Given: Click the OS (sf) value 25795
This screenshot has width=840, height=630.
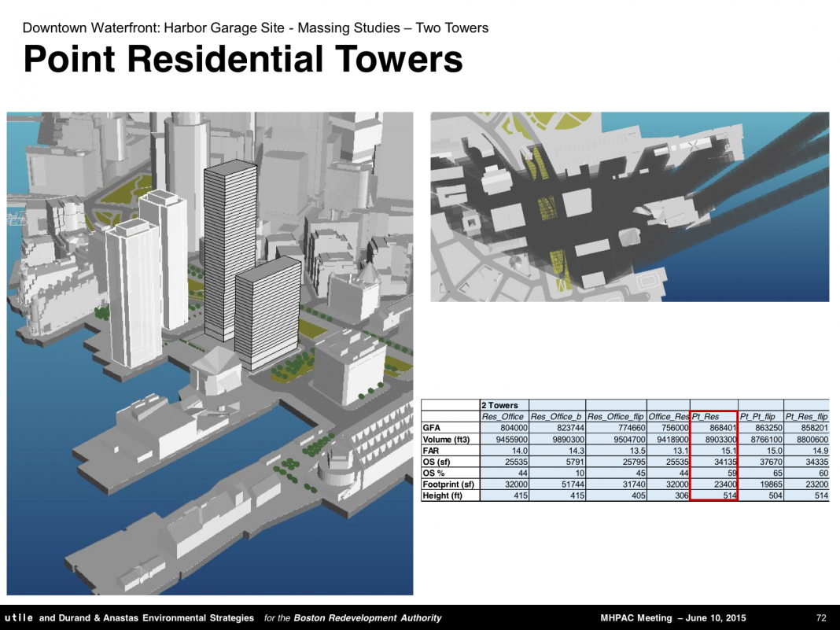Looking at the screenshot, I should pos(633,462).
